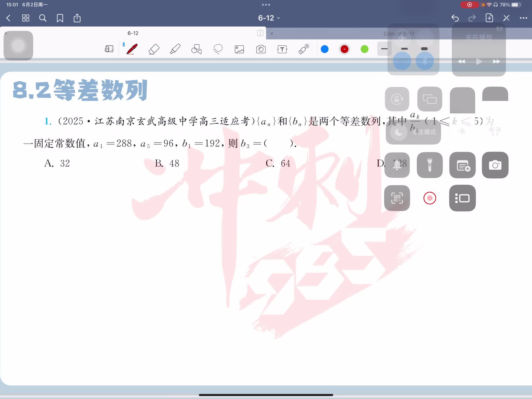Open the three-dot more menu

(x=523, y=18)
